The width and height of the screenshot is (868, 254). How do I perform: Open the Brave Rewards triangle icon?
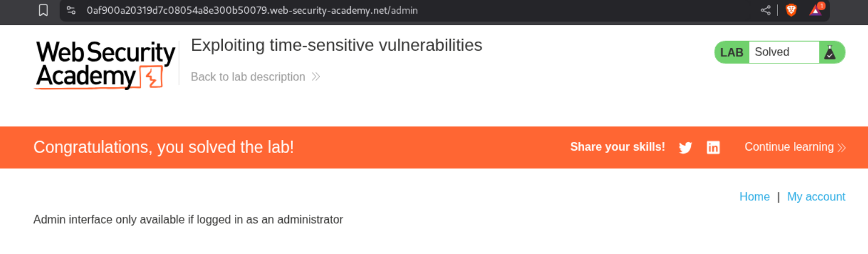click(816, 10)
